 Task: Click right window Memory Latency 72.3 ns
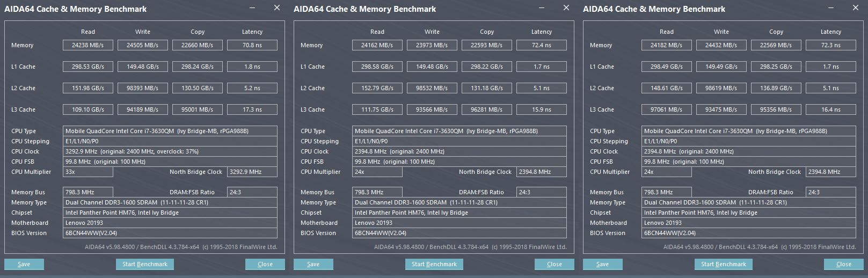831,45
